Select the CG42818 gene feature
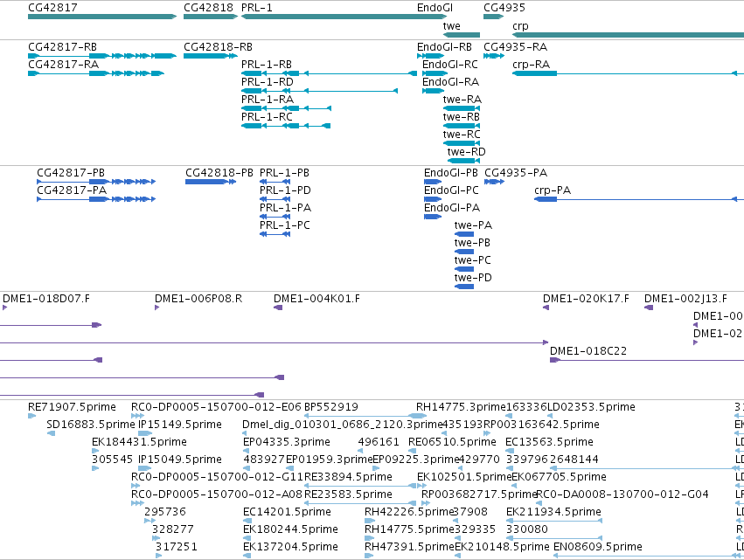The height and width of the screenshot is (560, 744). pos(210,17)
